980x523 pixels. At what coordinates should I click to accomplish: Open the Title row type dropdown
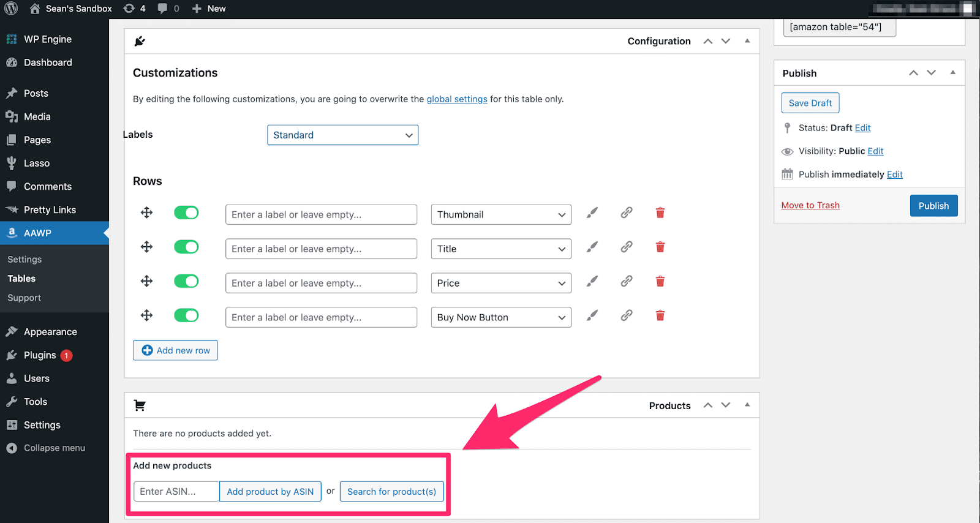click(501, 249)
